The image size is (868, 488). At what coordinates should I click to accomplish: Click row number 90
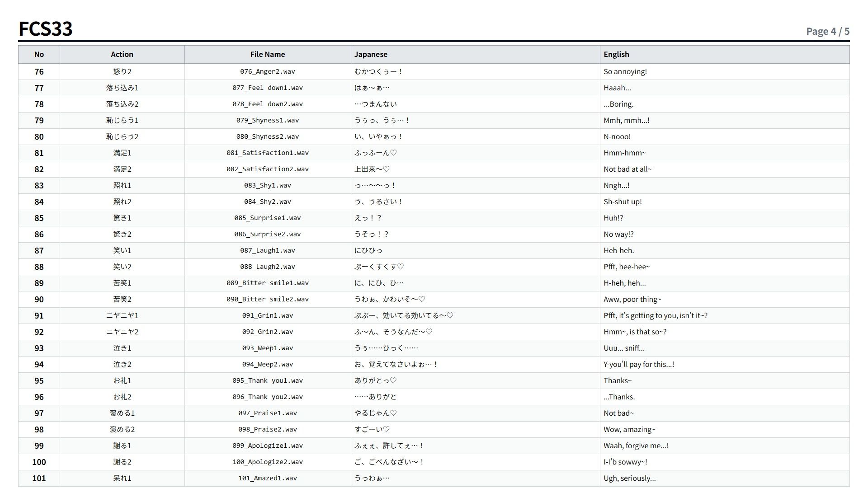[39, 299]
